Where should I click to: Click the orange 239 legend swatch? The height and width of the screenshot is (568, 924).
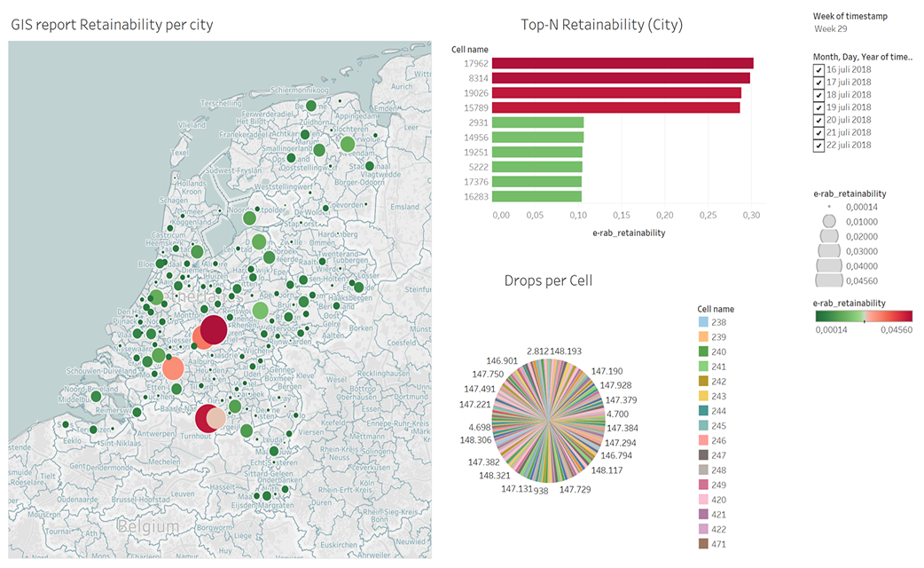(x=703, y=336)
